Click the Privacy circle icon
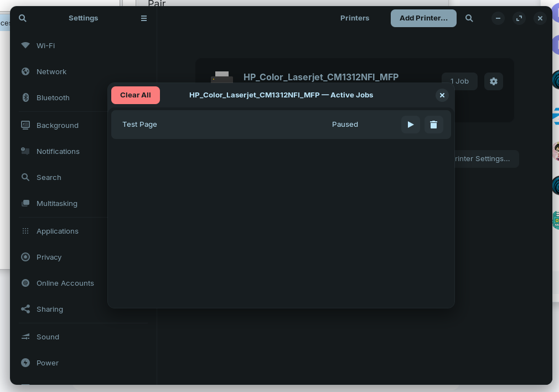559x392 pixels. (x=25, y=257)
